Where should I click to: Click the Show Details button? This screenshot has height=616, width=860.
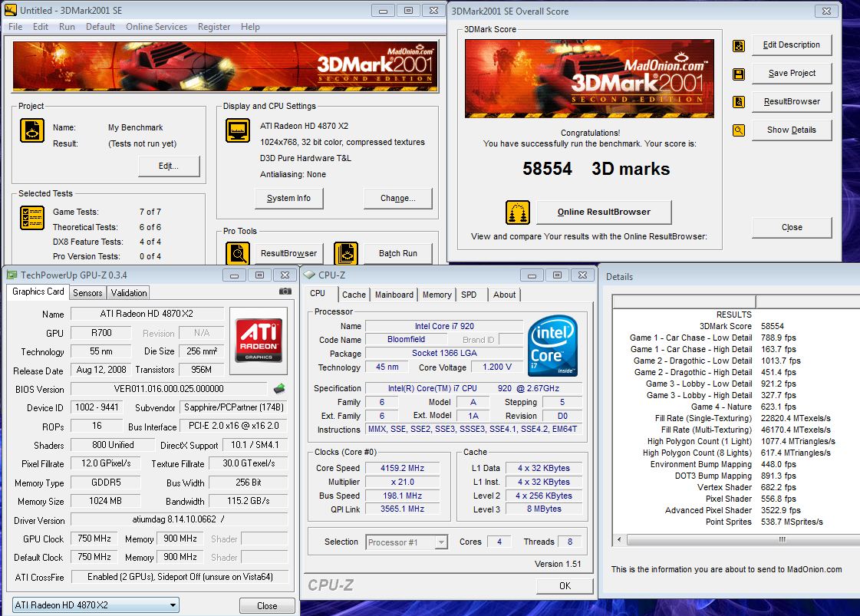[792, 130]
